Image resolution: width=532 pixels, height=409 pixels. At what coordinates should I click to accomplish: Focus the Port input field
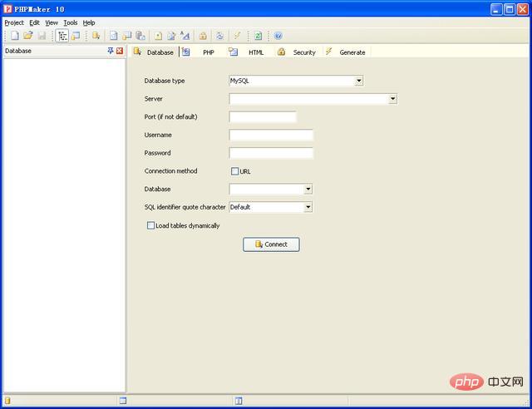(263, 116)
